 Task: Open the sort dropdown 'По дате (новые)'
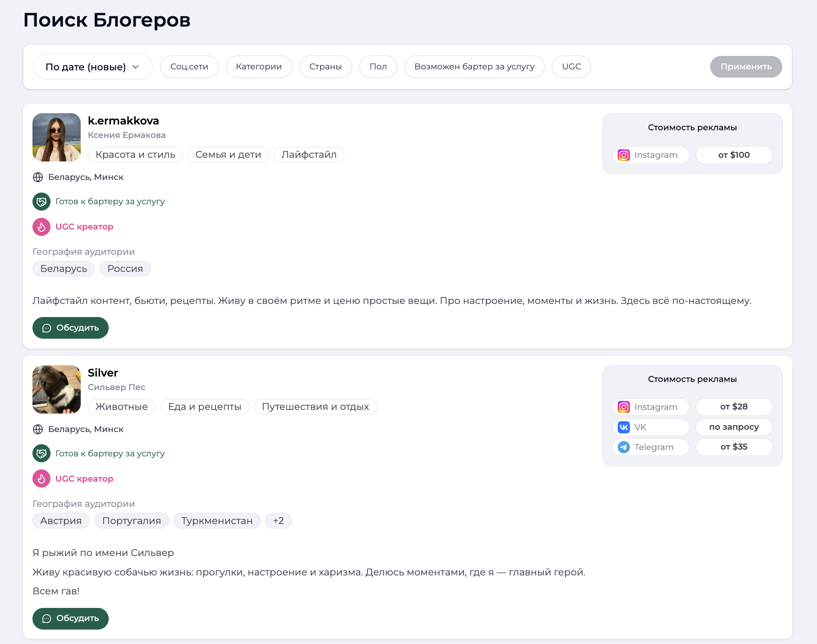pos(92,67)
